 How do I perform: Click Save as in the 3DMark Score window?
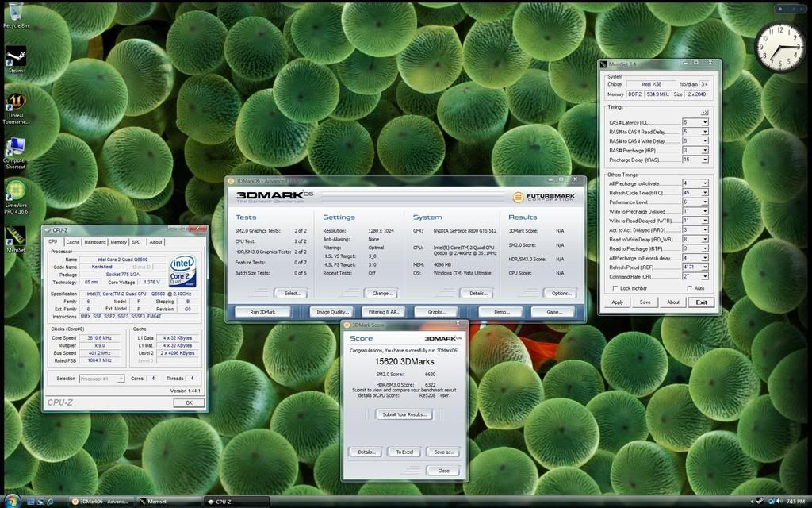coord(444,452)
